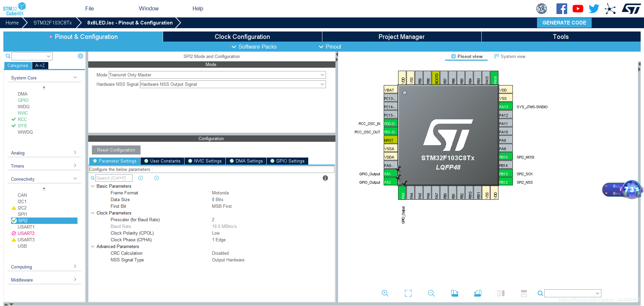Zoom out on the pinout view
The width and height of the screenshot is (644, 306).
[x=431, y=293]
